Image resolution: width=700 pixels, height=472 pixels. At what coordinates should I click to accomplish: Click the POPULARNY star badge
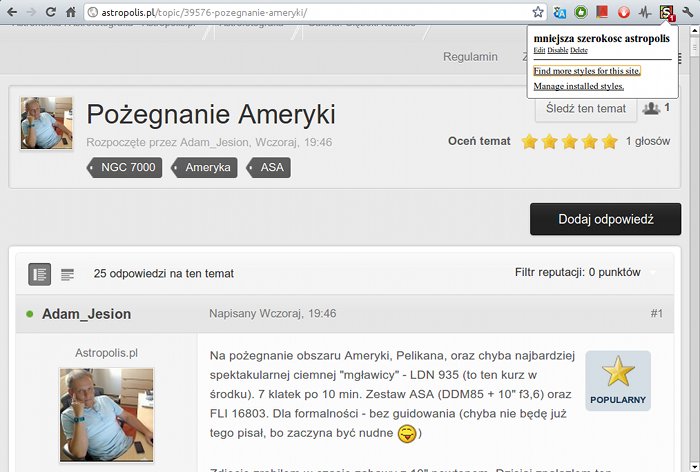pos(618,381)
